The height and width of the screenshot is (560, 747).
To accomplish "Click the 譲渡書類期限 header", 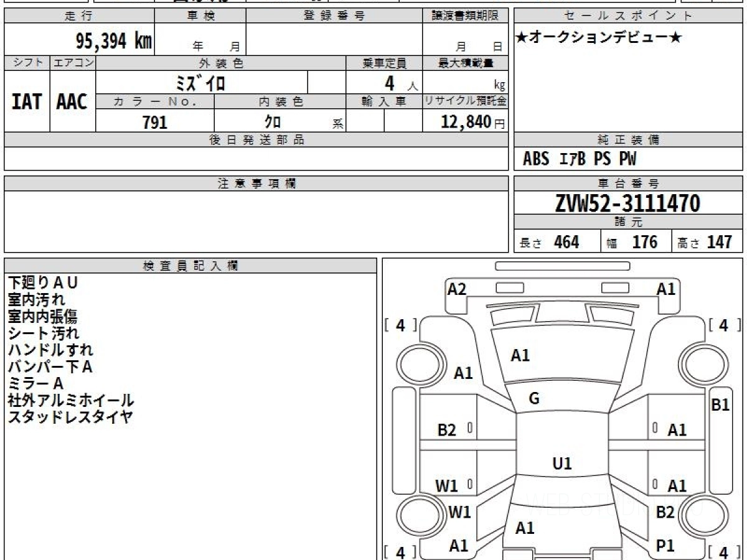I will [x=465, y=16].
